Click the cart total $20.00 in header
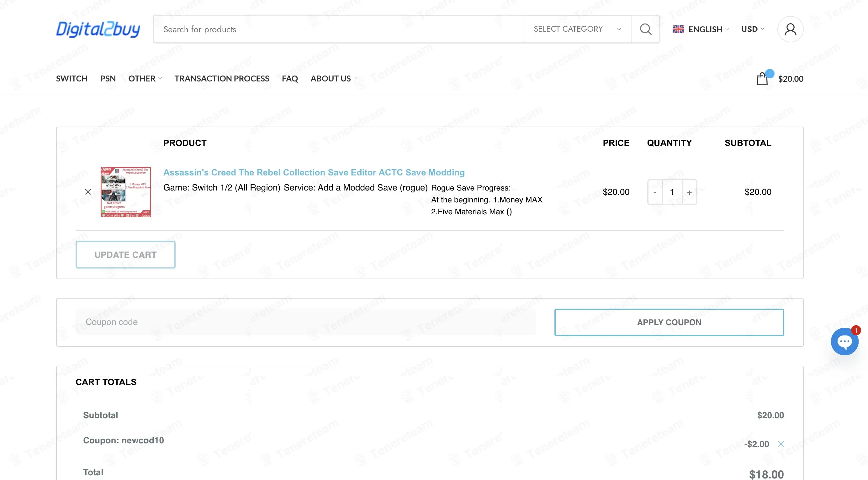Image resolution: width=868 pixels, height=480 pixels. pyautogui.click(x=791, y=79)
